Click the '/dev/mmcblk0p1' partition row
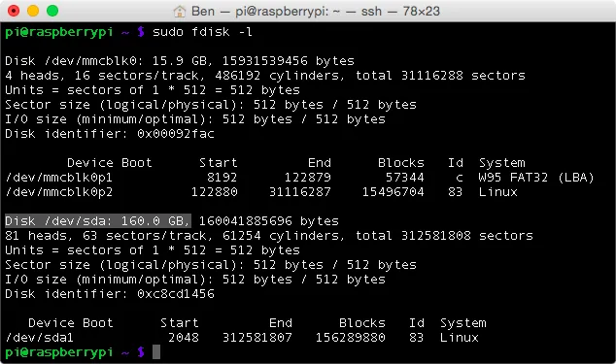Viewport: 616px width, 364px height. pos(299,178)
